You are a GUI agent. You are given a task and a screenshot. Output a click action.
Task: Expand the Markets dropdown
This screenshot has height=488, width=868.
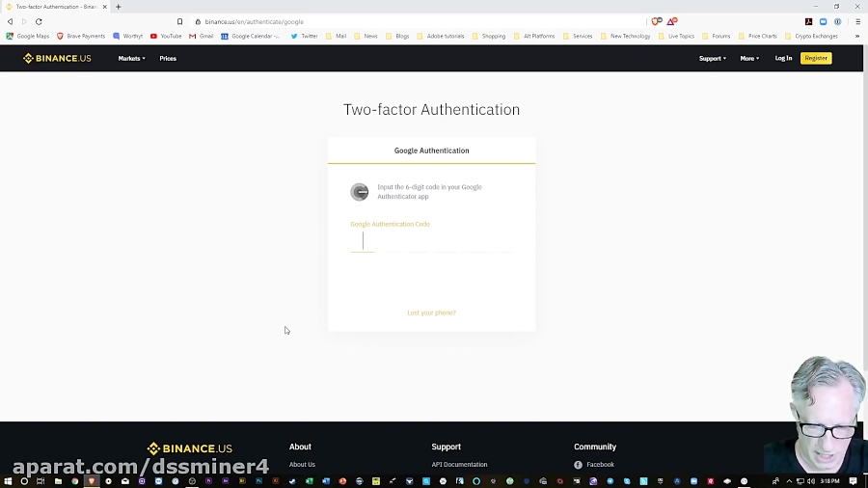(131, 58)
